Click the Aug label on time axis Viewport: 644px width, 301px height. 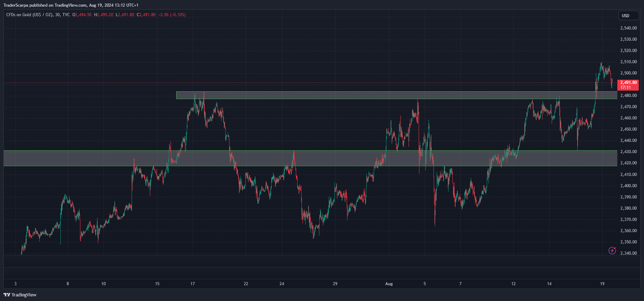pyautogui.click(x=389, y=283)
